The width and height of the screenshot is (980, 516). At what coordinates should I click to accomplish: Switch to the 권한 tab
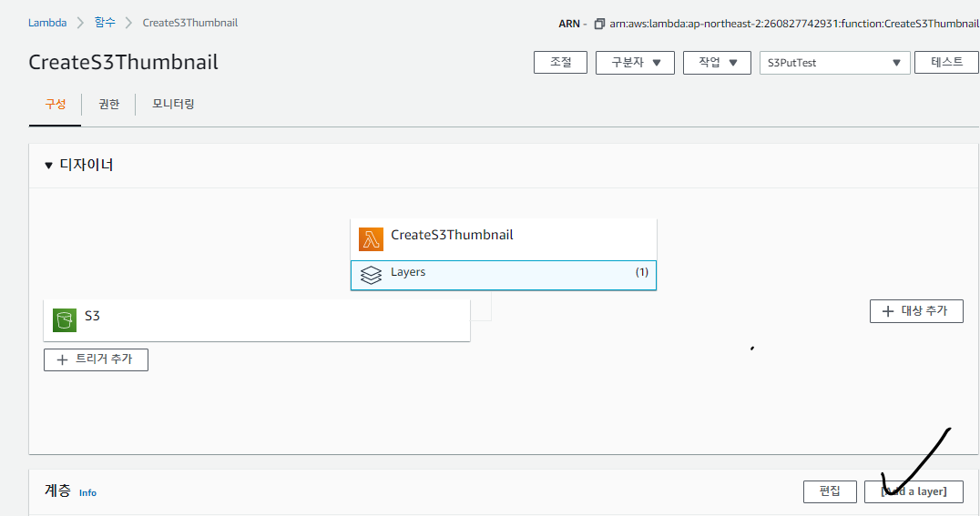pos(108,105)
